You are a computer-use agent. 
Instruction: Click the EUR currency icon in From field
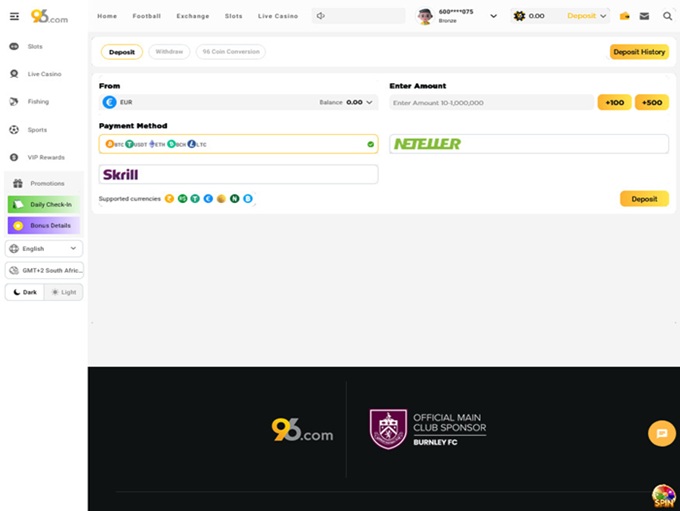(109, 102)
